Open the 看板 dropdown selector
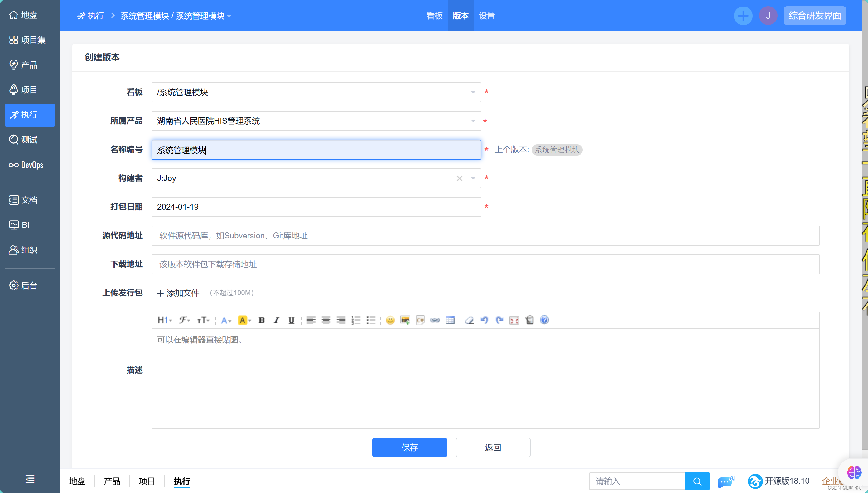 [316, 92]
